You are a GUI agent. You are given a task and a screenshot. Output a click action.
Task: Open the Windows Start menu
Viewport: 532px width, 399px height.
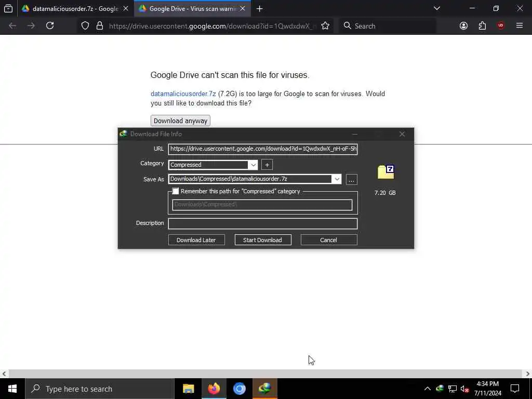coord(12,389)
